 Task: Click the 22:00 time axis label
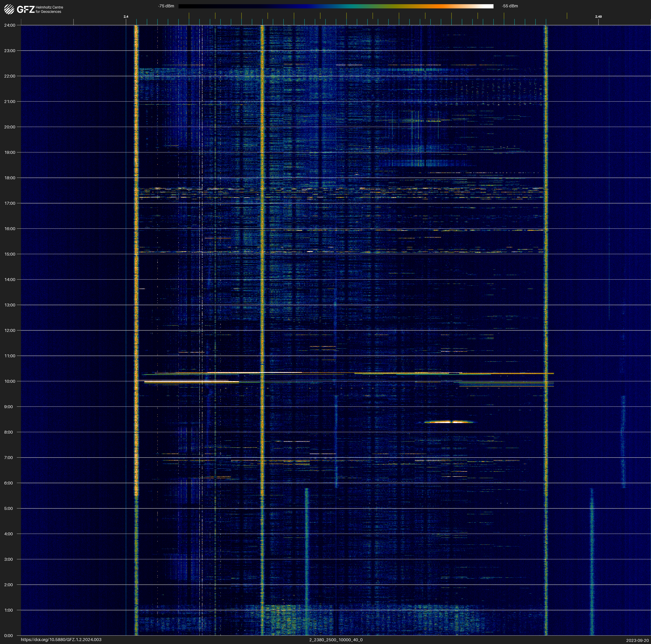tap(9, 76)
